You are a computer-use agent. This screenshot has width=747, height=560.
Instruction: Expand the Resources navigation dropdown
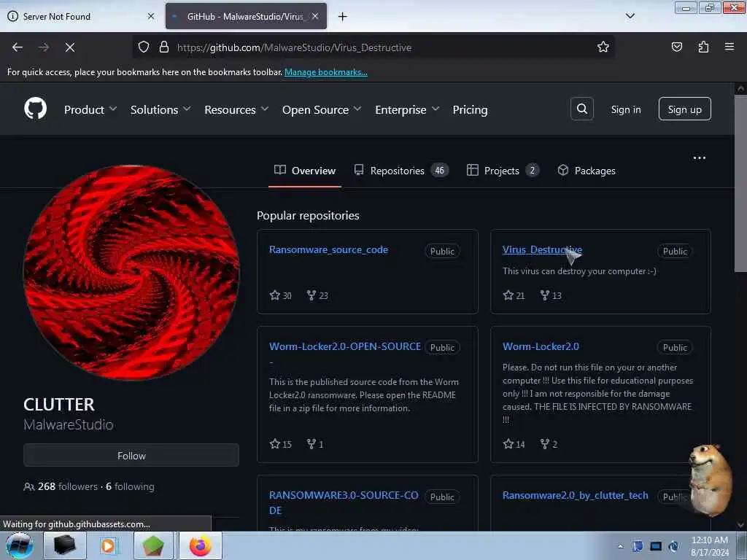point(236,109)
